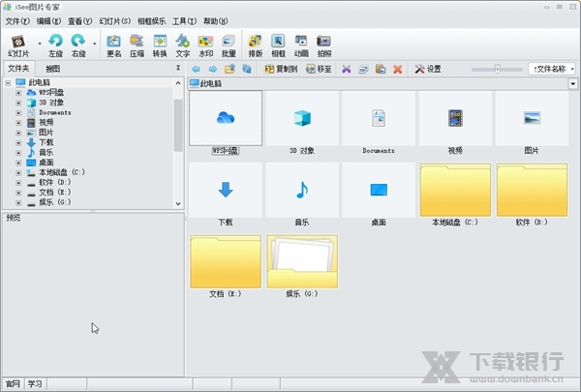Click the 学习 status bar button
Image resolution: width=581 pixels, height=392 pixels.
(x=35, y=384)
